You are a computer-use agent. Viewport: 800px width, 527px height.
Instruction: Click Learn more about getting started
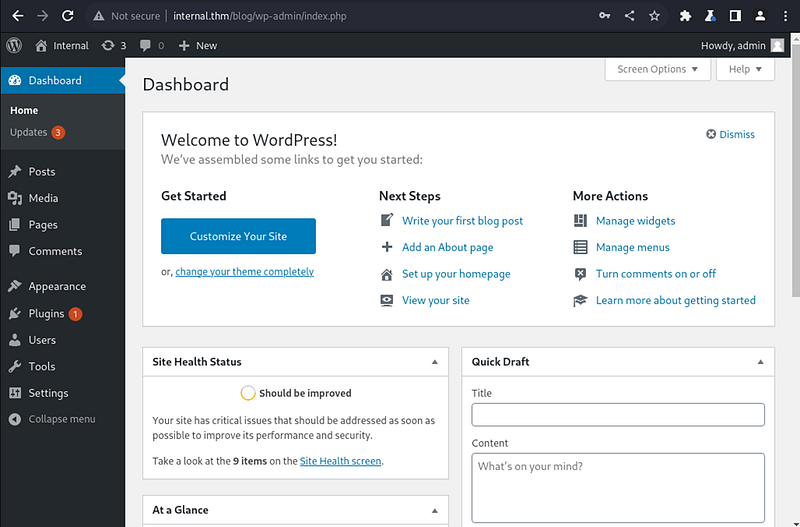676,300
